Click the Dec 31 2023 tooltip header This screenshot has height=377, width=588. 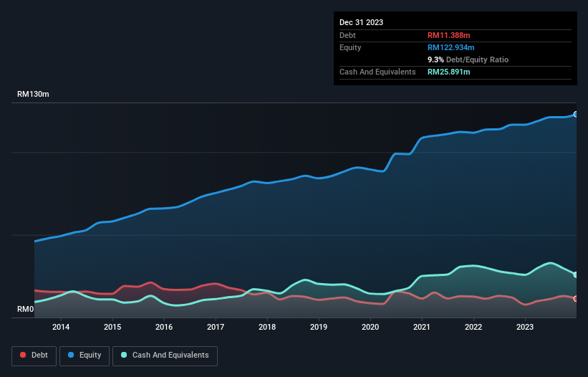361,22
